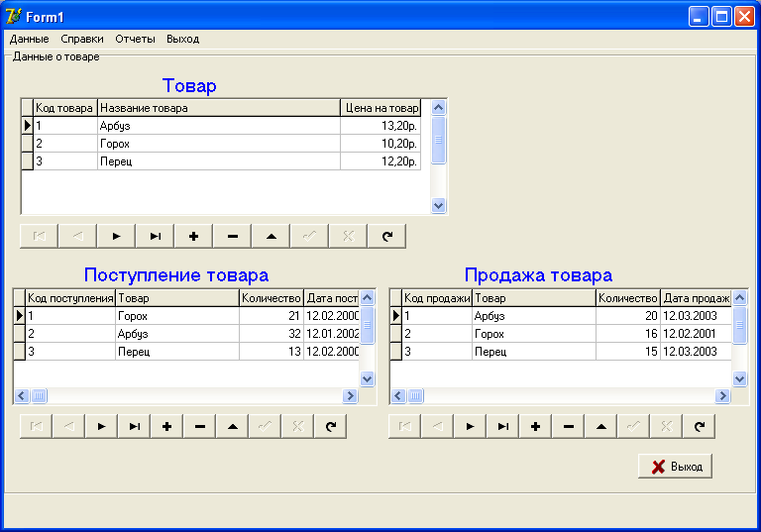The width and height of the screenshot is (761, 532).
Task: Refresh data in Товар navigator
Action: point(386,237)
